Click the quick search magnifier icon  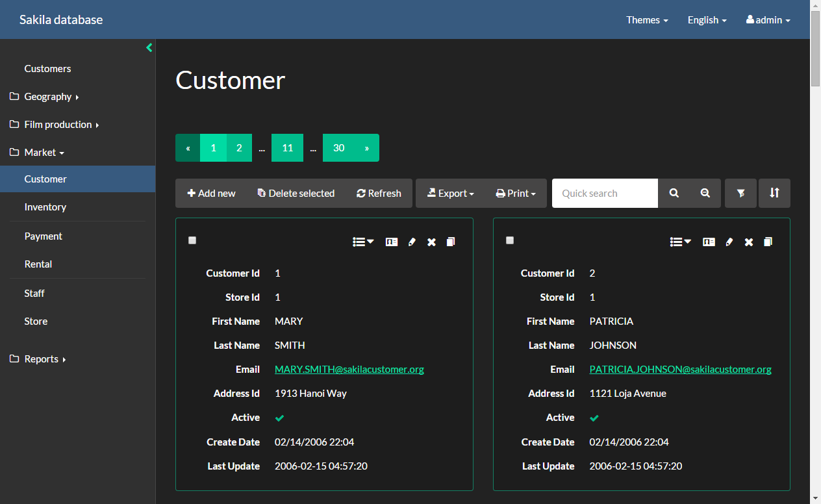tap(674, 194)
